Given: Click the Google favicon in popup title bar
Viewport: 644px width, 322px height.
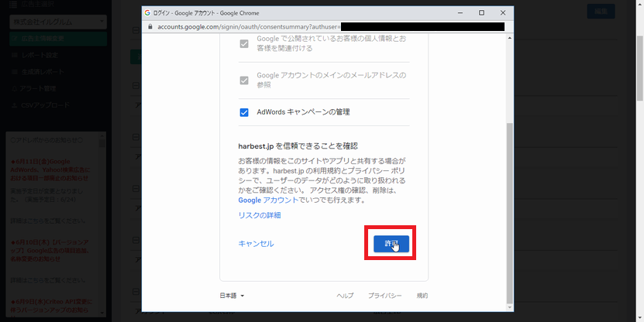Looking at the screenshot, I should tap(147, 13).
